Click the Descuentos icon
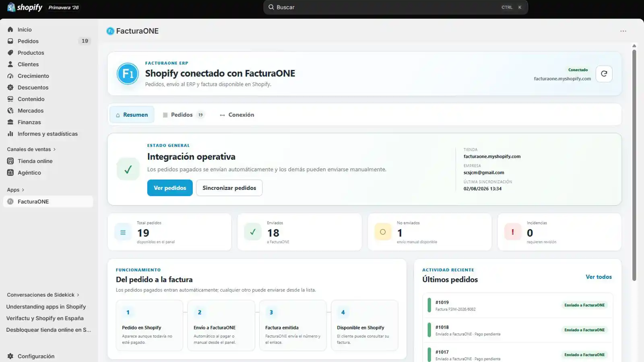 (x=10, y=87)
